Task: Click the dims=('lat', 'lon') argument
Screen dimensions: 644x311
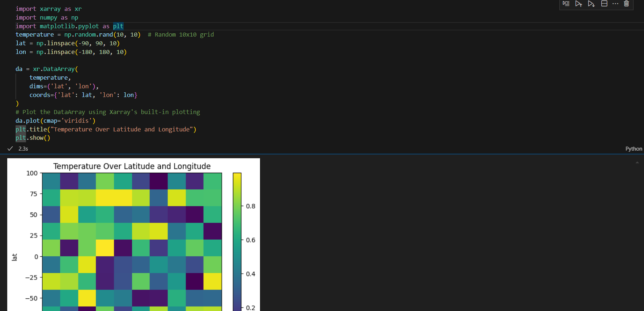Action: [64, 87]
